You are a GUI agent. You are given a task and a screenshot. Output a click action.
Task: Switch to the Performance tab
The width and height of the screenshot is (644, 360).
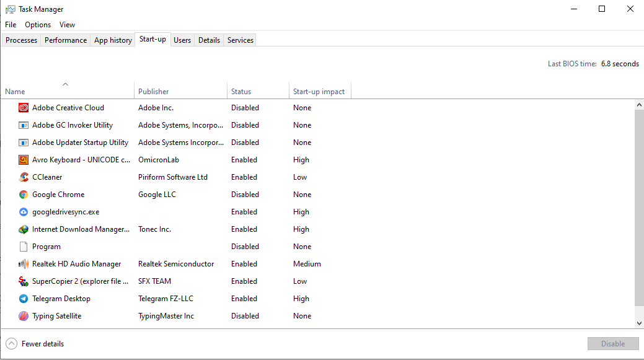66,40
